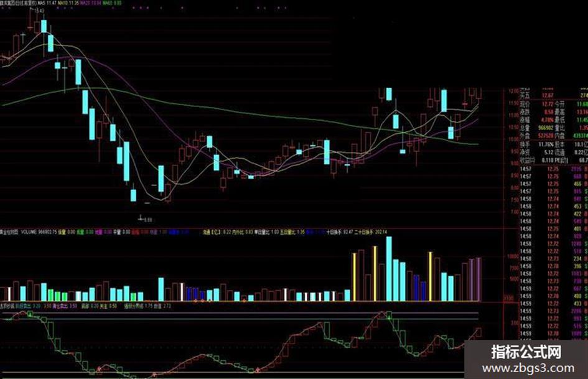Screen dimensions: 588x379
Task: Click the 清仓卖出 3.50 indicator label
Action: (65, 306)
